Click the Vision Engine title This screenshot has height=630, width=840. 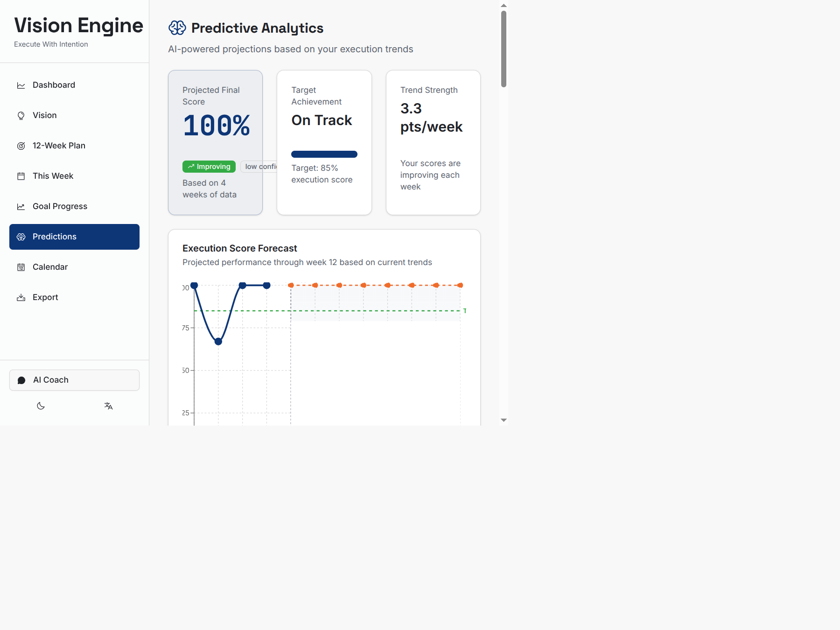(x=78, y=25)
